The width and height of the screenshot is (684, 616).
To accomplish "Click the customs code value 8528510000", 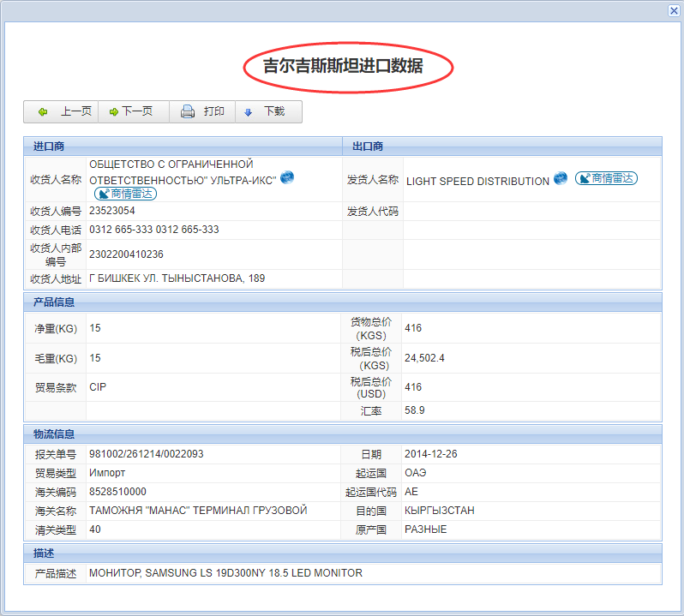I will [117, 492].
